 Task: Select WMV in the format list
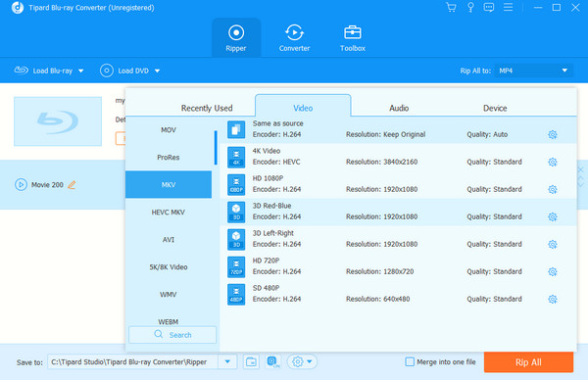coord(169,294)
